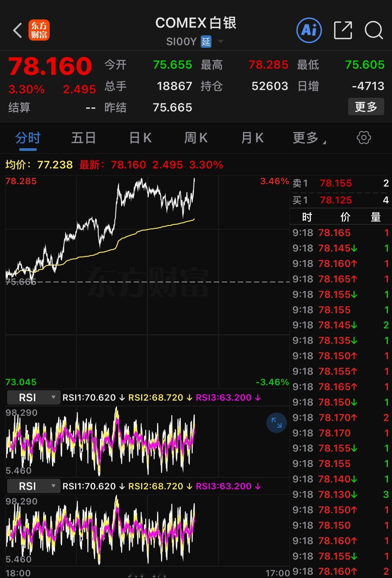Expand the SI00Y contract dropdown arrow

pos(221,41)
